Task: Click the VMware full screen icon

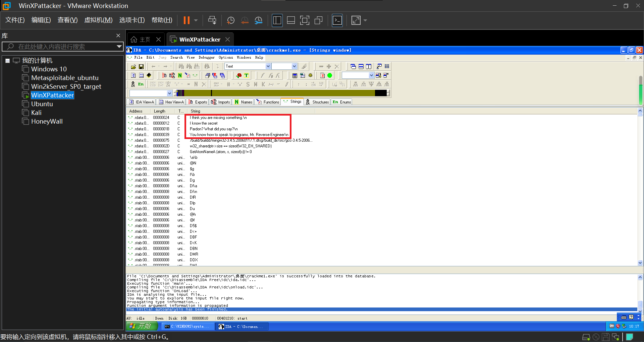Action: 305,20
